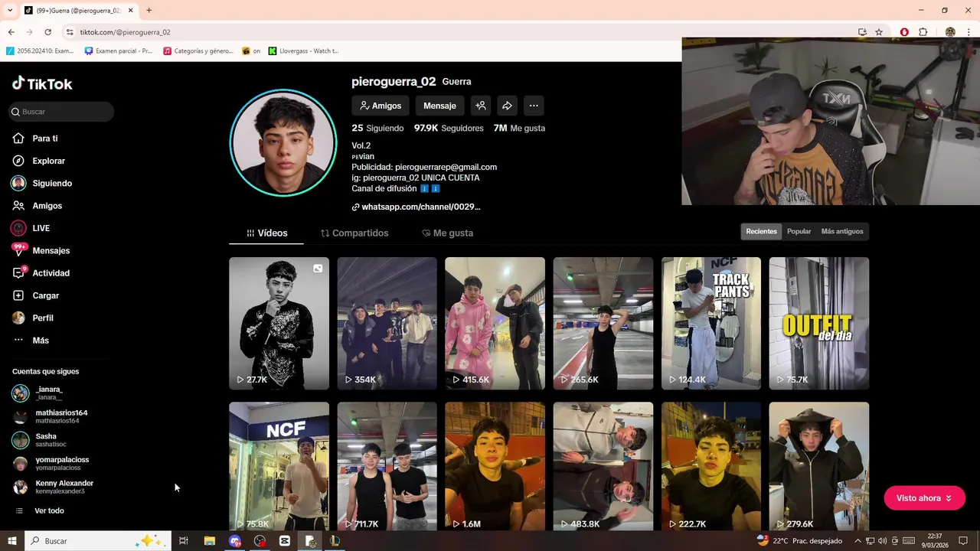Switch to the Me gusta tab

[448, 233]
